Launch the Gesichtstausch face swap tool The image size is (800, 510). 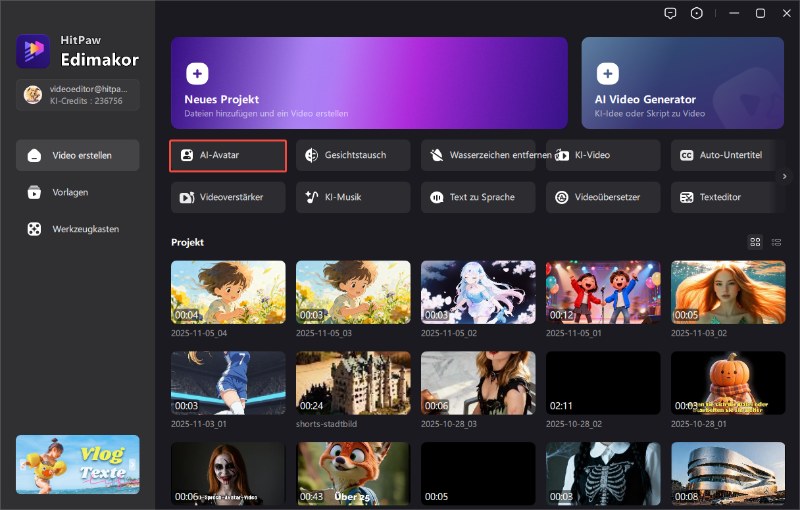[x=353, y=156]
